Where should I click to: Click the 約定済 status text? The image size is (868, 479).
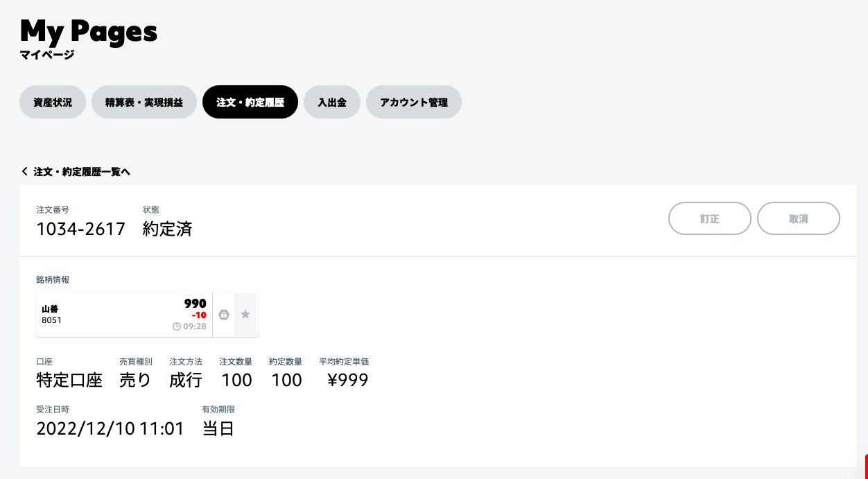click(x=167, y=229)
